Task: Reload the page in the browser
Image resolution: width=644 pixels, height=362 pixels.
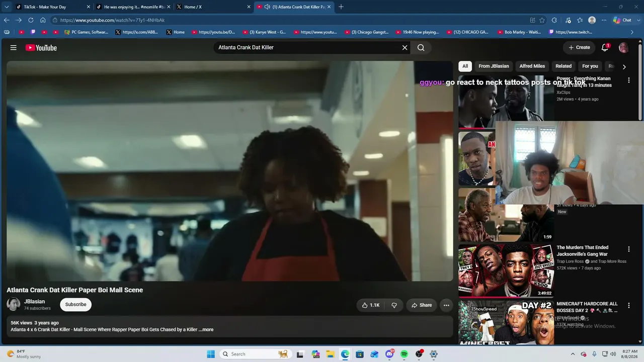Action: point(31,20)
